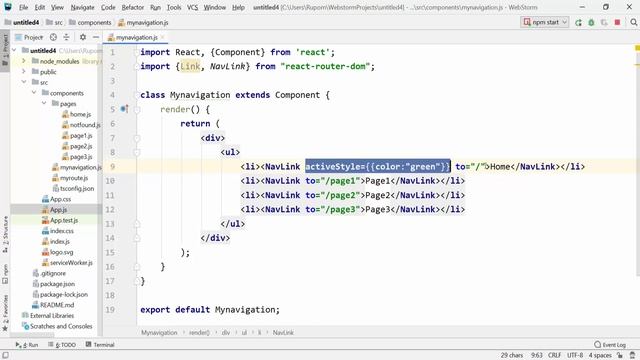Screen dimensions: 640x360
Task: Select page3.js in the project tree
Action: pos(81,157)
